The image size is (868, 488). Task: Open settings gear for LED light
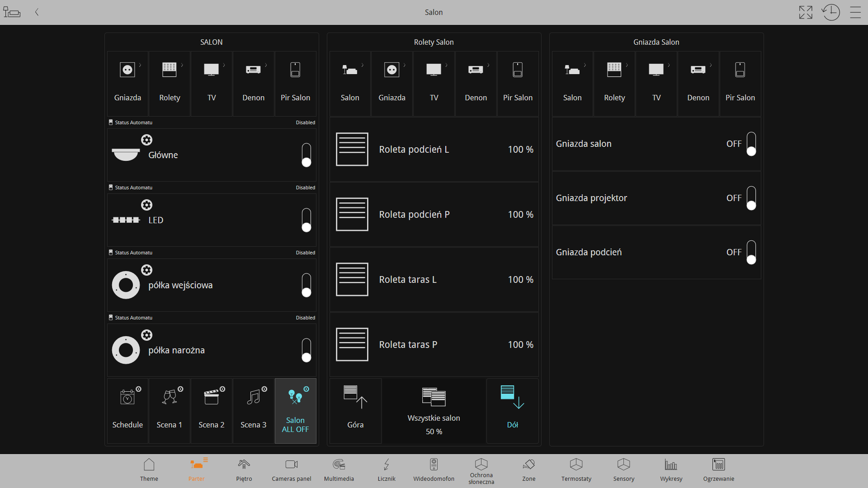click(146, 205)
